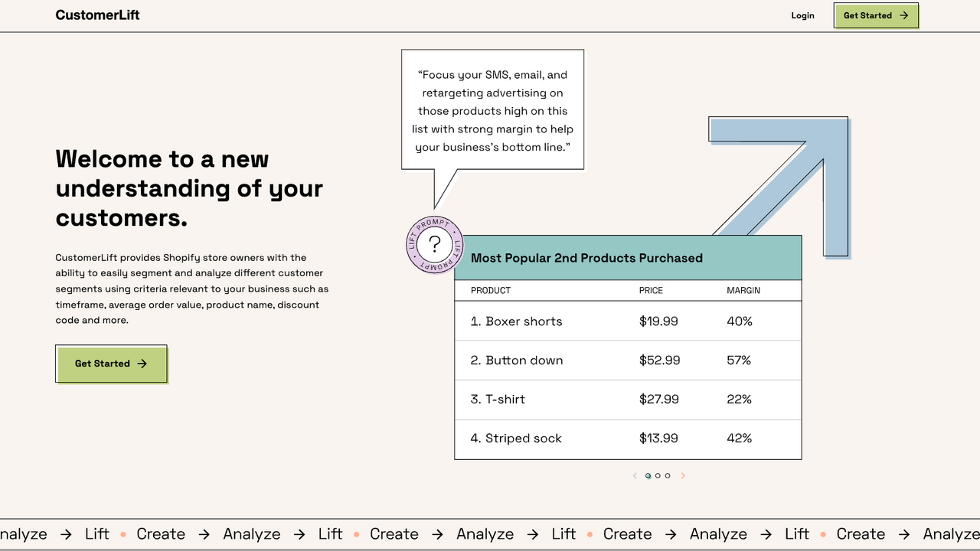Select the first carousel dot indicator
Viewport: 980px width, 551px height.
[x=648, y=476]
